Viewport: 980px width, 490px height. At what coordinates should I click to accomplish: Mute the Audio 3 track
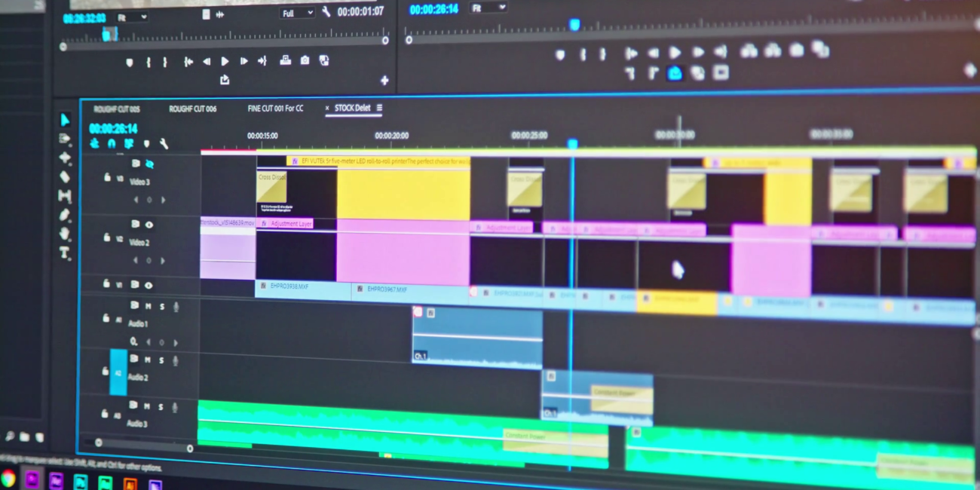pyautogui.click(x=149, y=406)
